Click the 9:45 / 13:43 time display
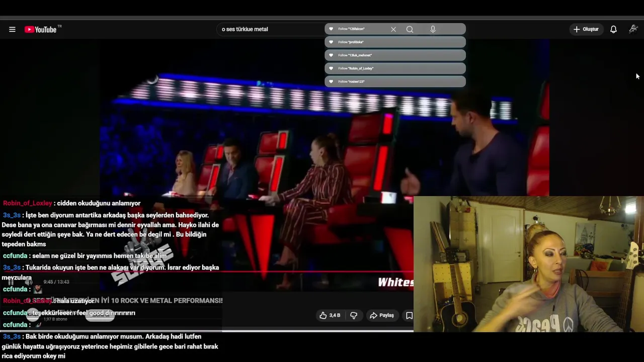Image resolution: width=644 pixels, height=362 pixels. tap(56, 282)
